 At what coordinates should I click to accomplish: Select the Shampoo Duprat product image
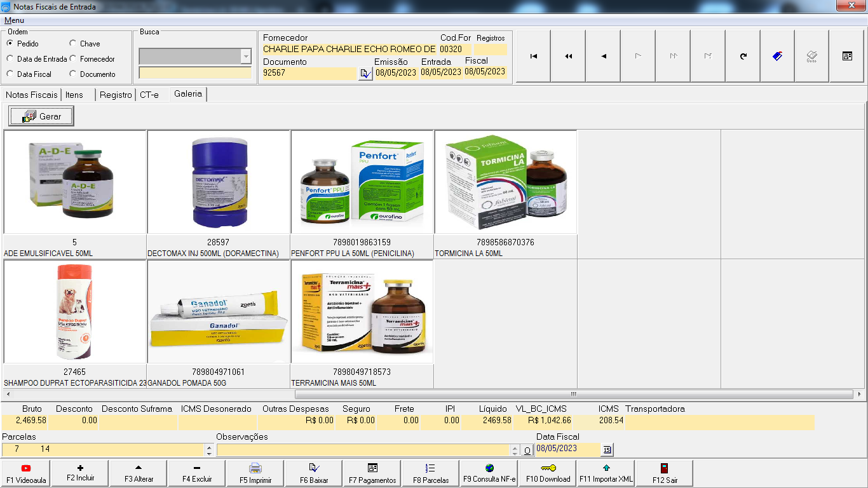tap(75, 312)
